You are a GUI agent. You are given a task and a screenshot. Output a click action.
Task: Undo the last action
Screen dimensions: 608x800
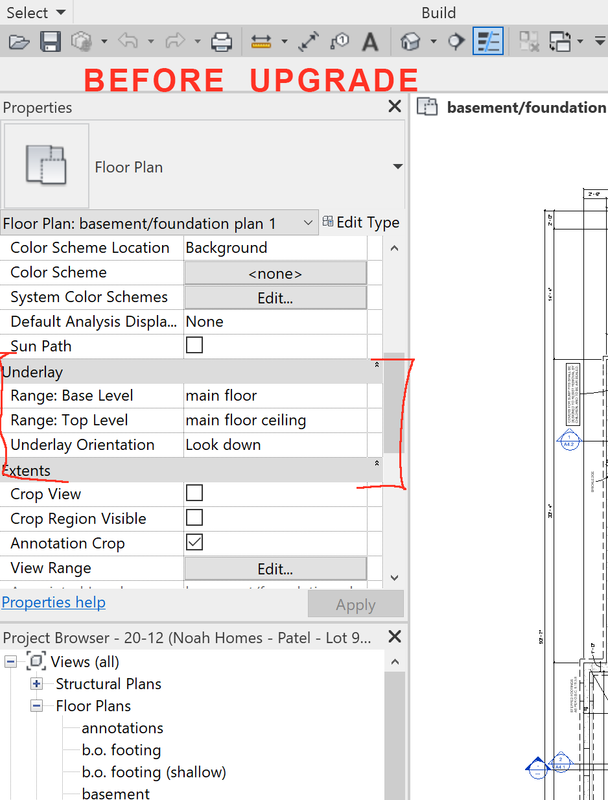128,40
